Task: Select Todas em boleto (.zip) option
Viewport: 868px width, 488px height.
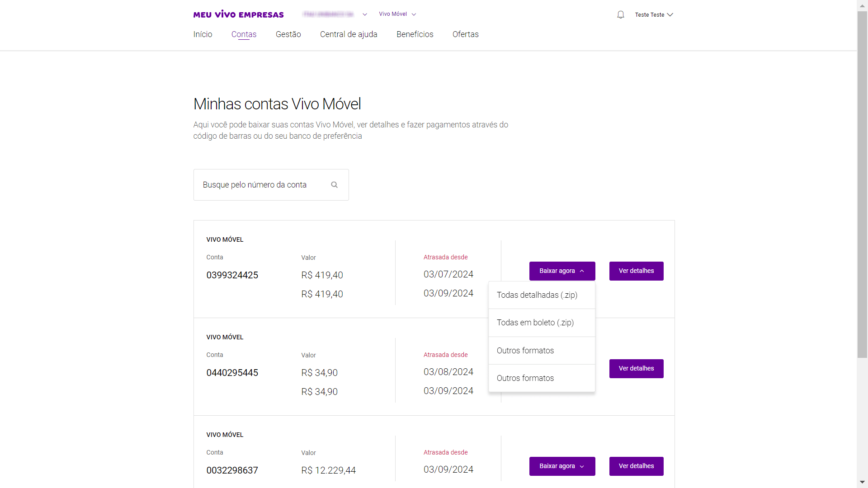Action: pyautogui.click(x=542, y=323)
